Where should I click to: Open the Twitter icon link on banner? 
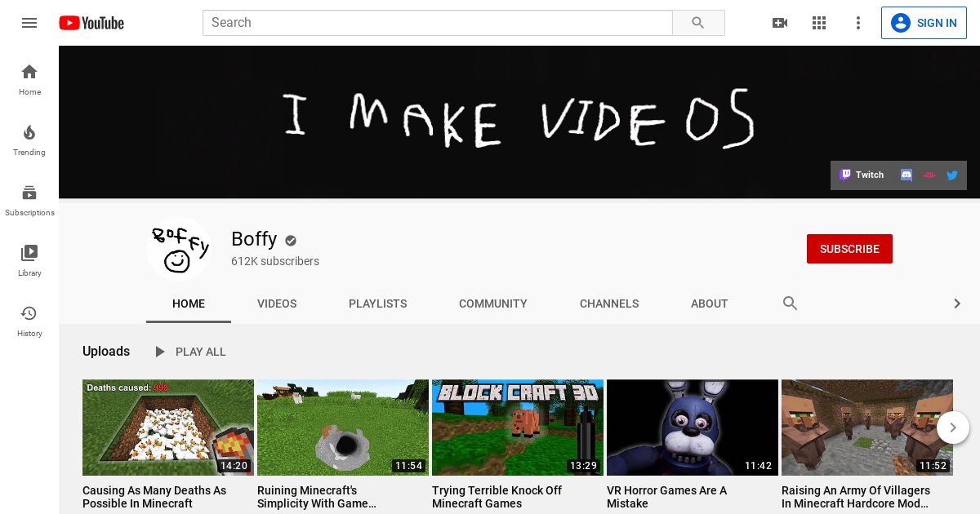(x=952, y=175)
